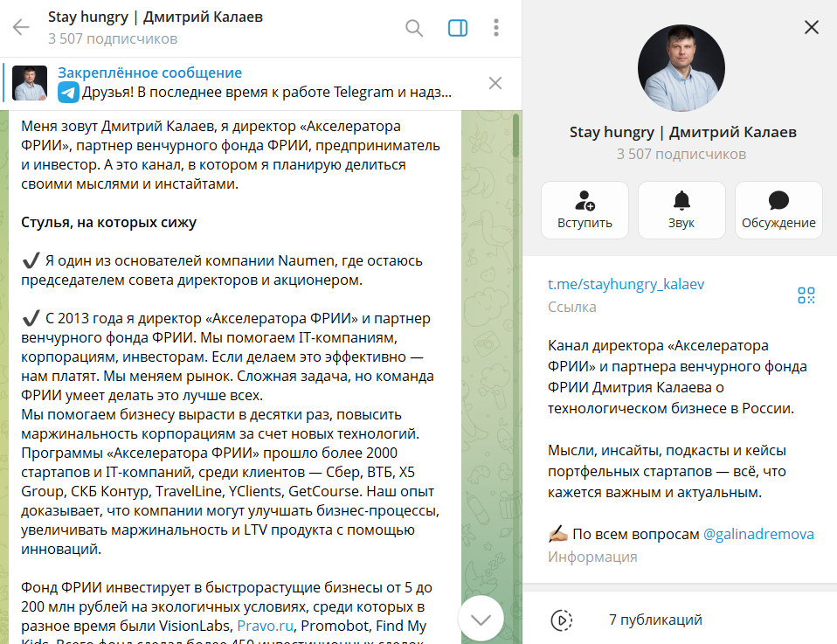Open the channel search magnifier
837x644 pixels.
pos(414,28)
